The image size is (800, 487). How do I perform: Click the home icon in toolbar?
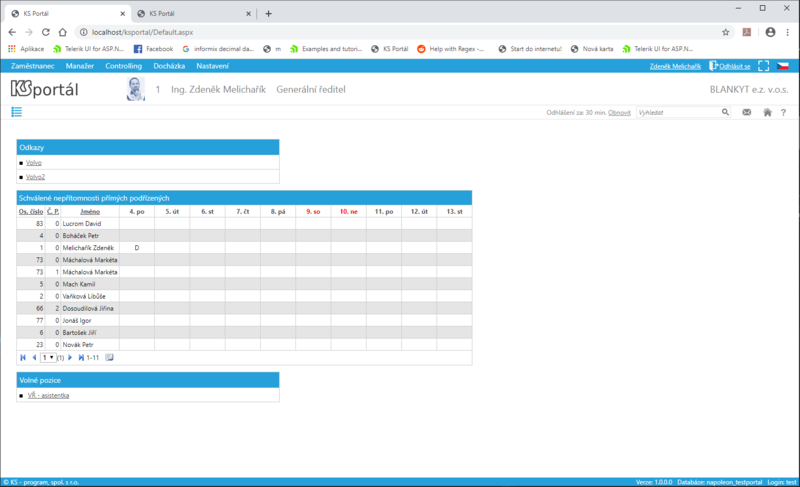(767, 112)
